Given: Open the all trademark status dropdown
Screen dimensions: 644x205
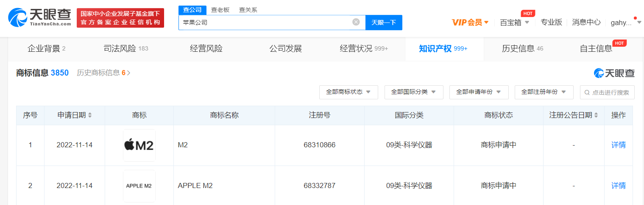Looking at the screenshot, I should point(348,92).
